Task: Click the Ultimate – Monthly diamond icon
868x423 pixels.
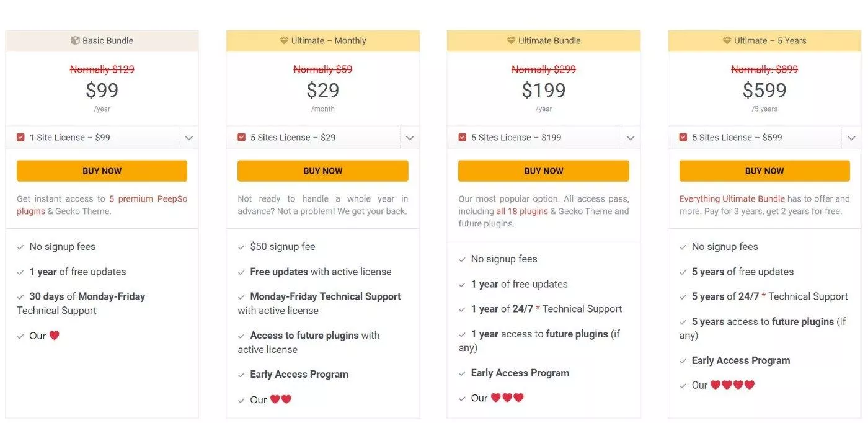Action: [x=284, y=41]
